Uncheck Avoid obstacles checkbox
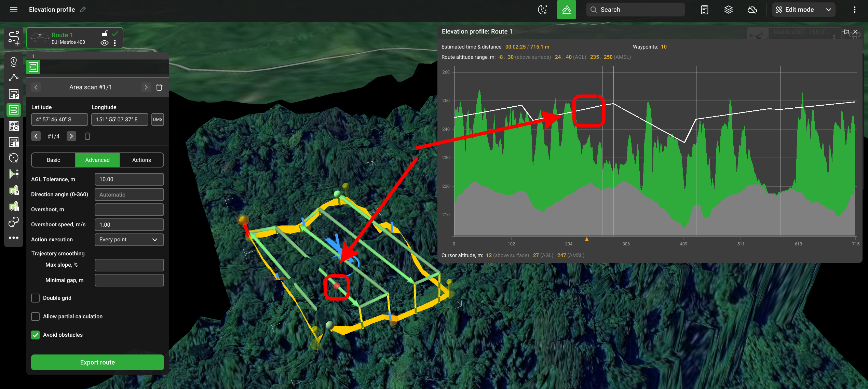 click(36, 335)
